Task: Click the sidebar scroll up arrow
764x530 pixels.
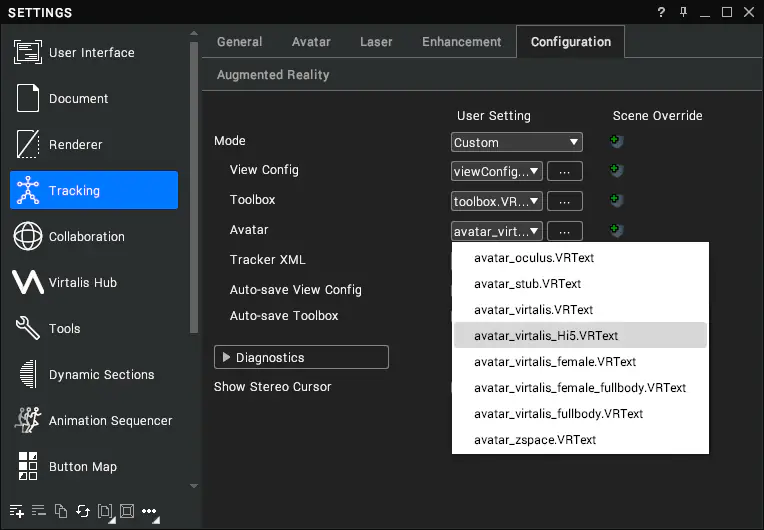Action: pyautogui.click(x=194, y=34)
